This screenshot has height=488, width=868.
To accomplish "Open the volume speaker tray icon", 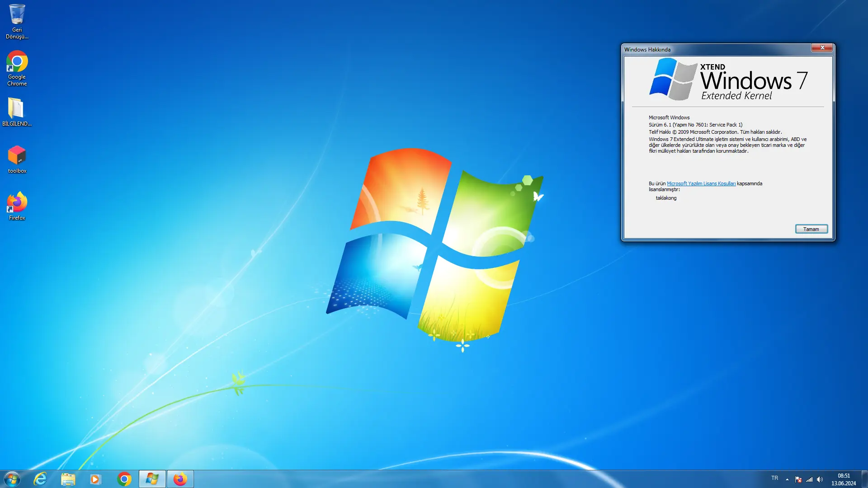I will 820,479.
